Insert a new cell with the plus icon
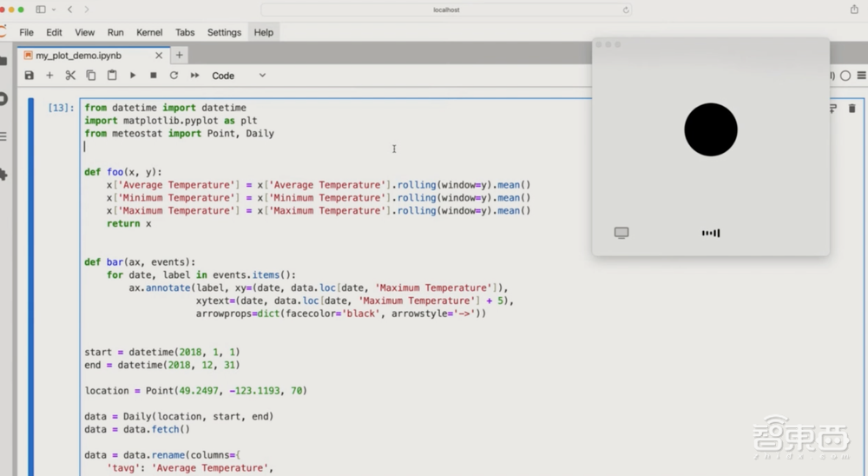868x476 pixels. (x=49, y=76)
